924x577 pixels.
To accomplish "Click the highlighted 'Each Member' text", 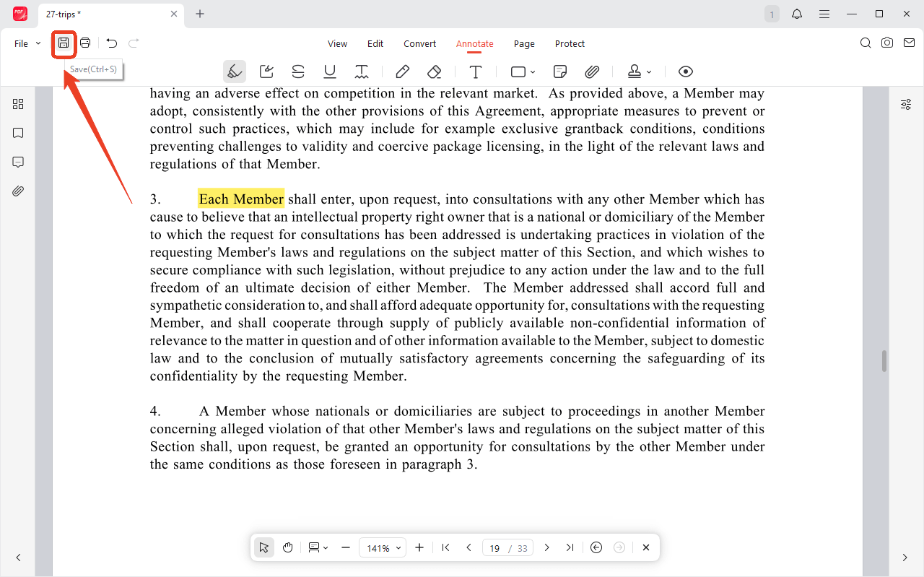I will pos(241,199).
